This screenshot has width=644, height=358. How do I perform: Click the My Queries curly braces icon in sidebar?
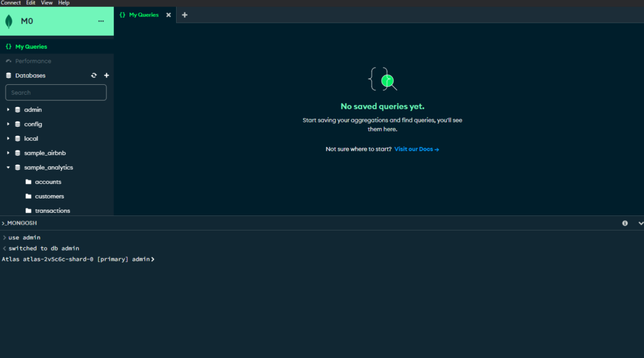[x=9, y=46]
